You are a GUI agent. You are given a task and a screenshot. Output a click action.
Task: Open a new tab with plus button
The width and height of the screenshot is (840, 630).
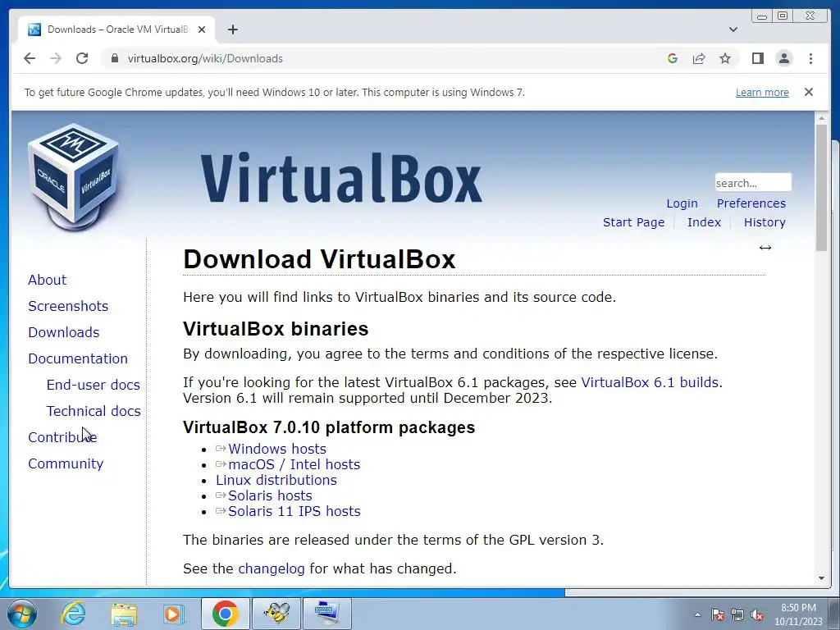click(x=232, y=30)
